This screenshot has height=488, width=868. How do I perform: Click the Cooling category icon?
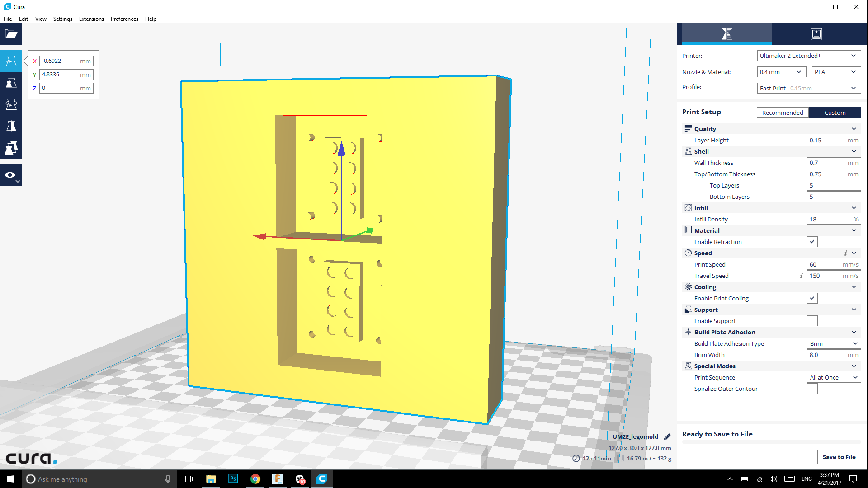pos(688,287)
